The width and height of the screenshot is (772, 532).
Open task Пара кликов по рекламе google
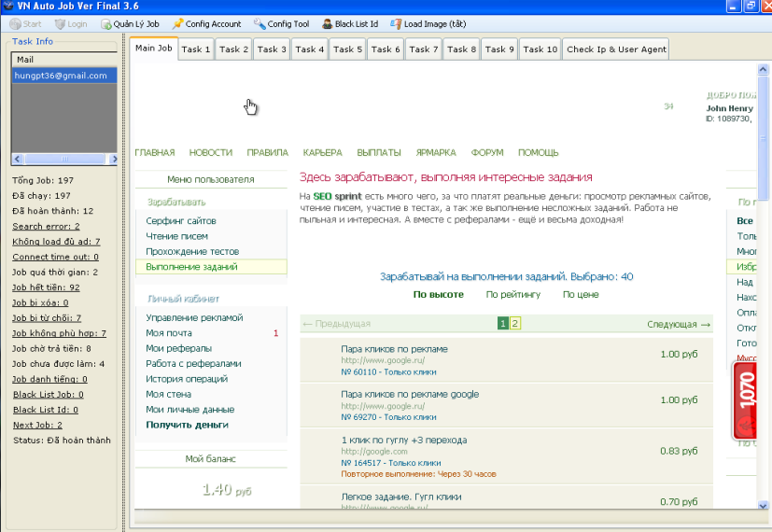click(x=410, y=394)
